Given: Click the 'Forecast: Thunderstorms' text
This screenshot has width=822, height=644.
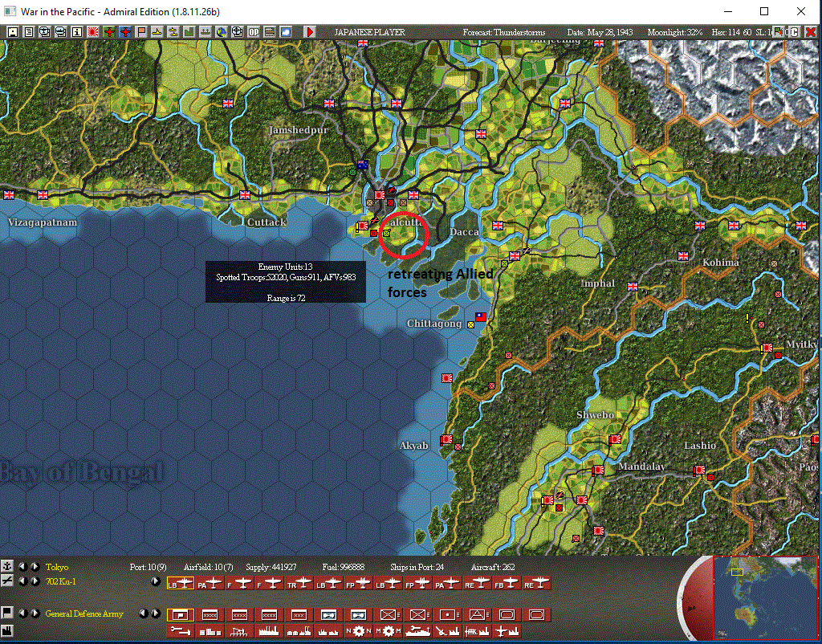Looking at the screenshot, I should (x=504, y=32).
